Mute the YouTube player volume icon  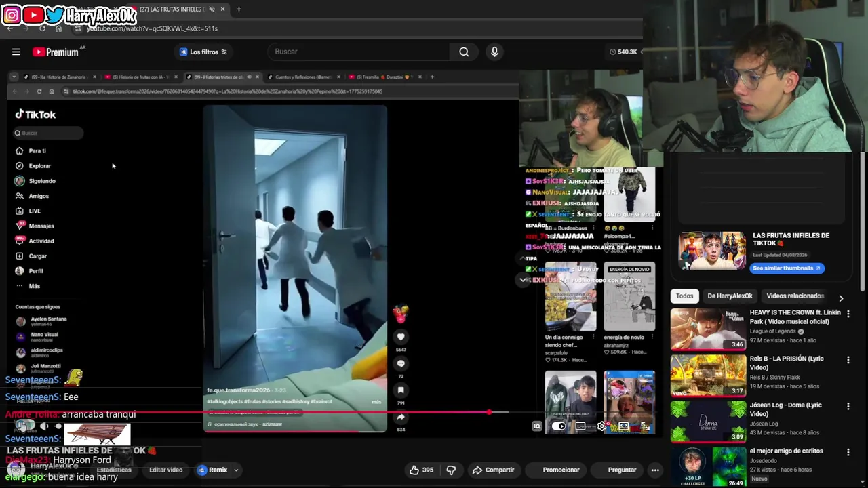pos(44,426)
